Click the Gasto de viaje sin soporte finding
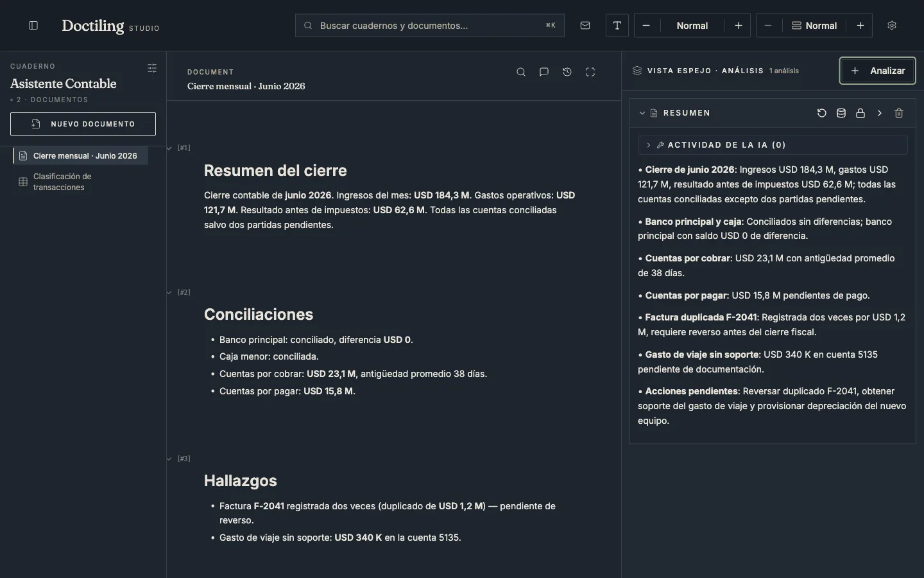The height and width of the screenshot is (578, 924). pos(340,538)
